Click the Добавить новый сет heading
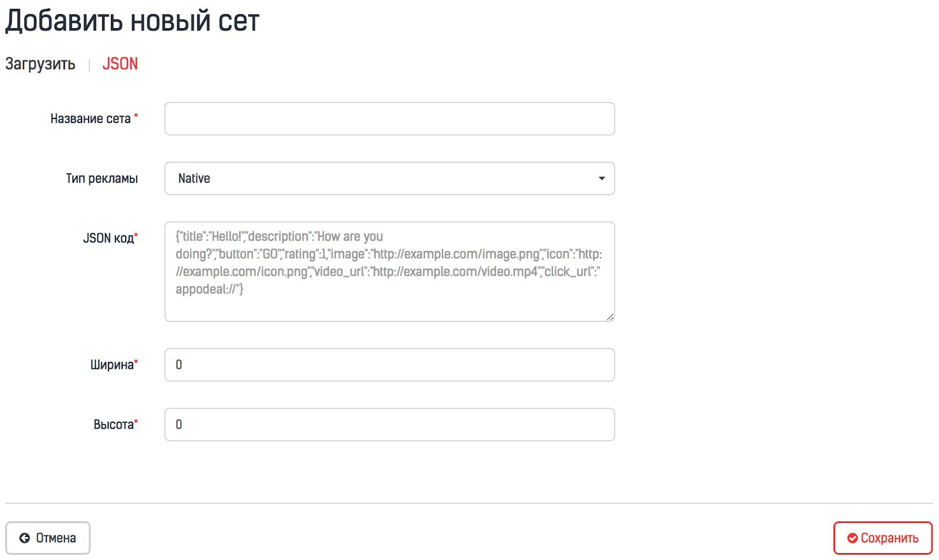Viewport: 939px width, 560px height. click(x=133, y=21)
